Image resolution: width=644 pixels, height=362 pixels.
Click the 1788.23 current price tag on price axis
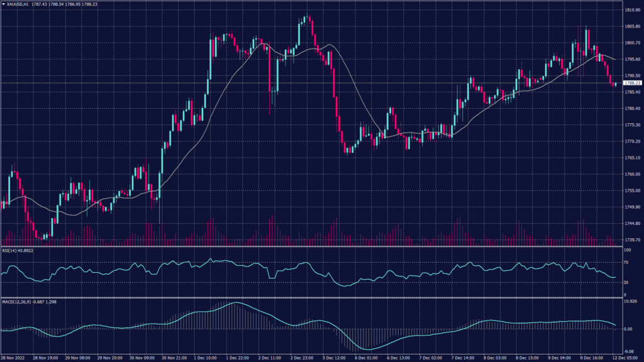pos(631,83)
